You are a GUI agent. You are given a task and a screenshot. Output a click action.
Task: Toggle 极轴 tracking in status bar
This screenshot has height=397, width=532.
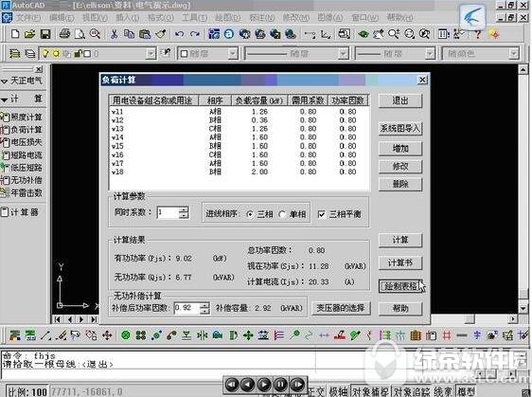[x=338, y=391]
